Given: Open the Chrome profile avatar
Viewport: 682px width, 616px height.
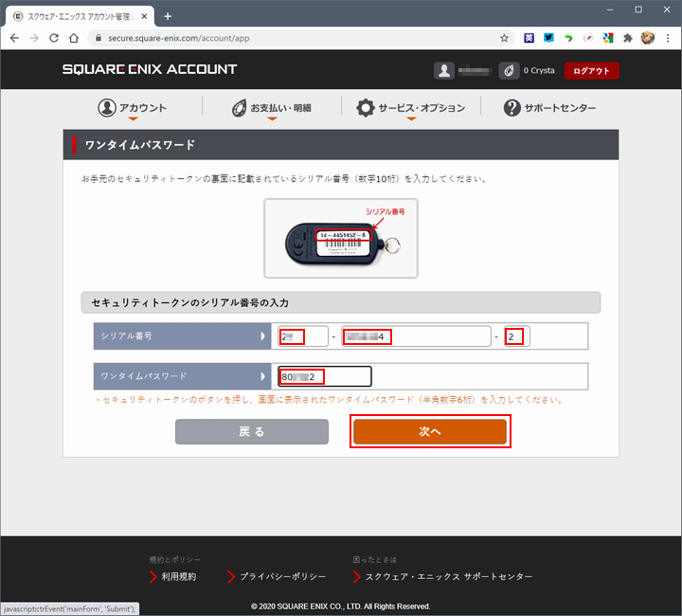Looking at the screenshot, I should 648,38.
